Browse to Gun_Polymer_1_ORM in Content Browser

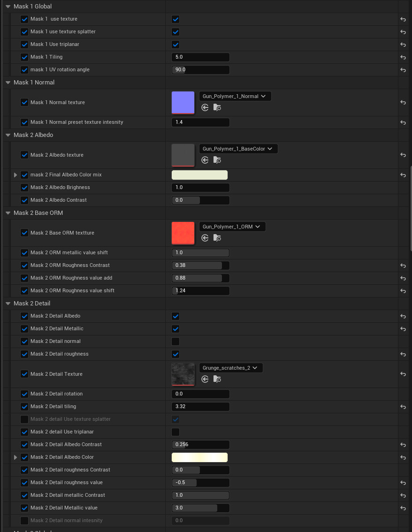coord(217,238)
